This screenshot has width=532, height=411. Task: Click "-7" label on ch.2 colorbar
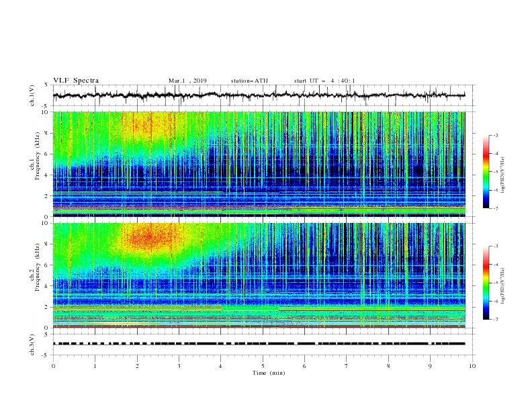pos(495,320)
